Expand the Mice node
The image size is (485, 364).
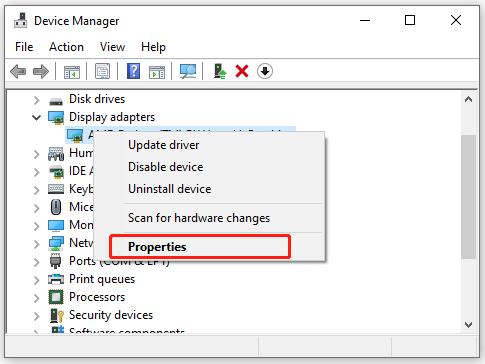tap(36, 208)
